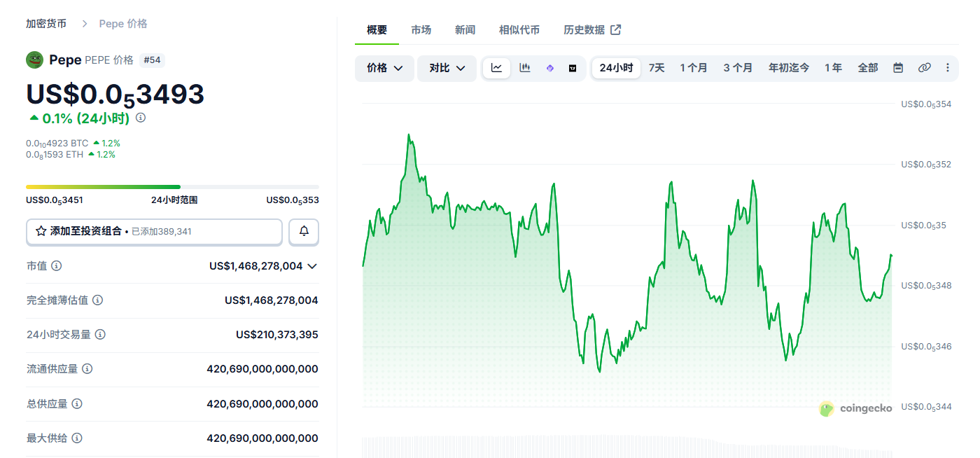Click y-axis label US$0.0₅346

click(926, 347)
